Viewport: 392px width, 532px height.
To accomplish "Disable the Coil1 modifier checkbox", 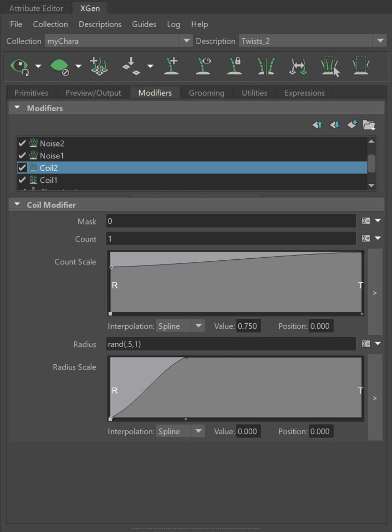I will 22,180.
